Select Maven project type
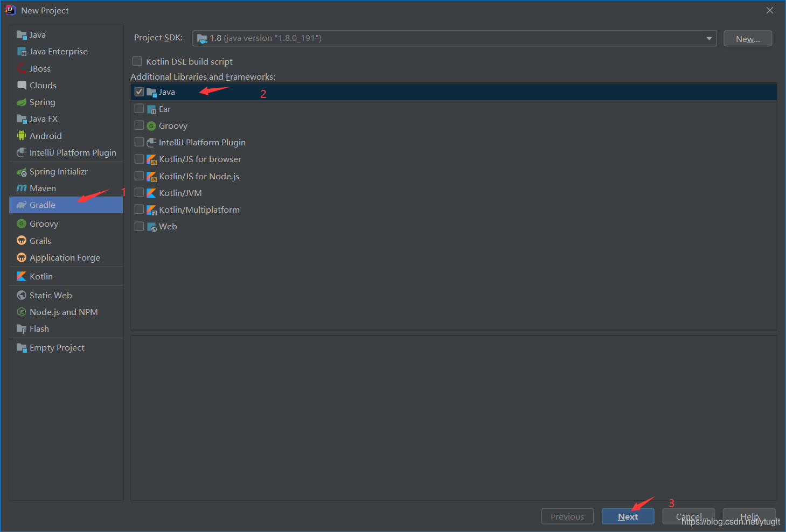This screenshot has height=532, width=786. [x=66, y=188]
